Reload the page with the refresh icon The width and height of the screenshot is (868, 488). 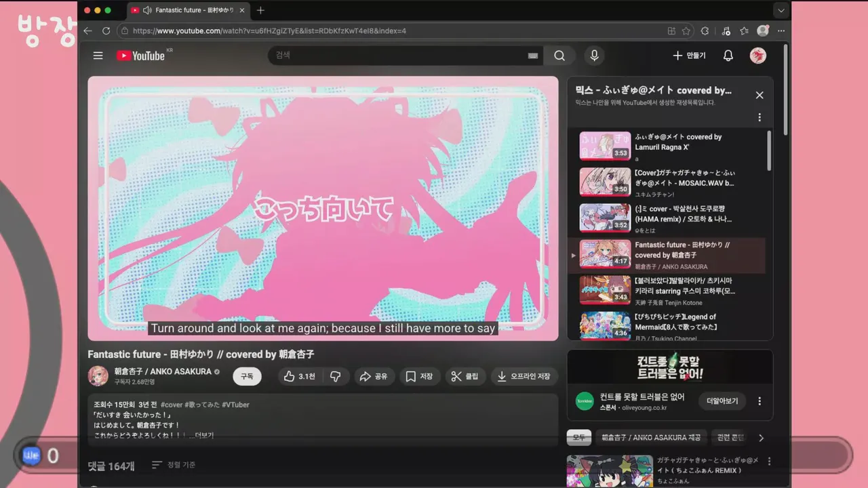[x=106, y=30]
